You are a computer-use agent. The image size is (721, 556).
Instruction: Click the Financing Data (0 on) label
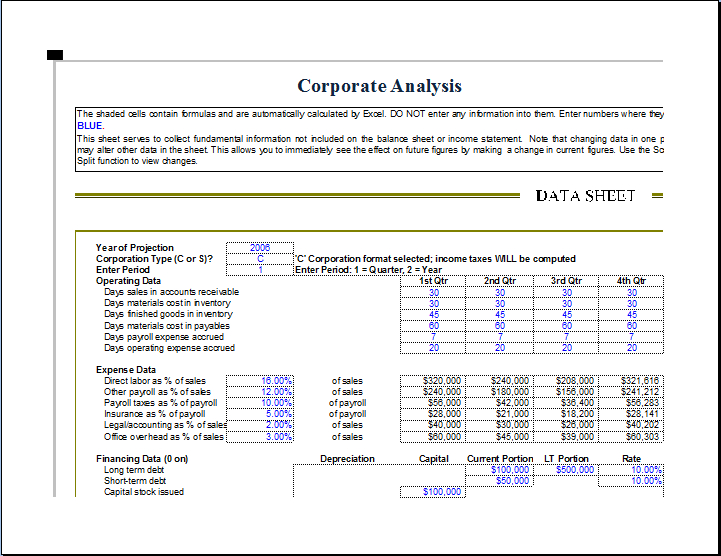tap(142, 459)
